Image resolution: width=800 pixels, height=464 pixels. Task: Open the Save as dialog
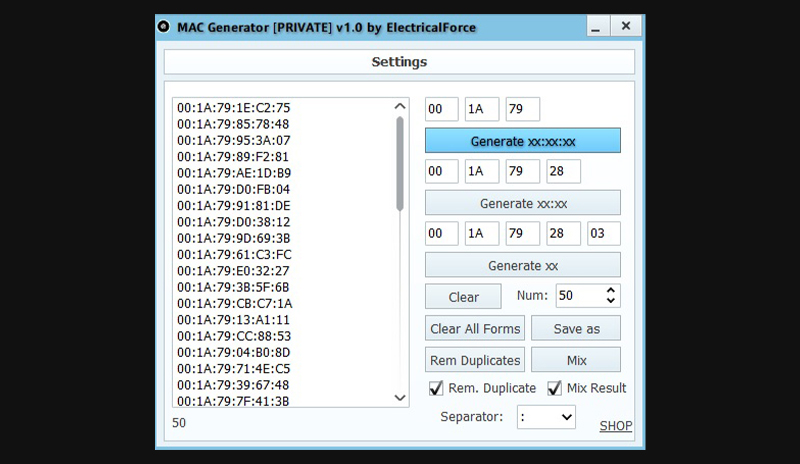click(575, 329)
